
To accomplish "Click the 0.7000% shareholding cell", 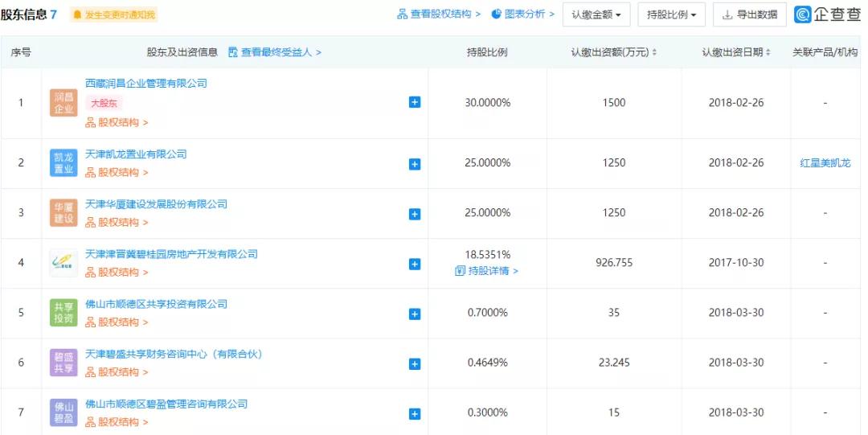I will [x=487, y=313].
